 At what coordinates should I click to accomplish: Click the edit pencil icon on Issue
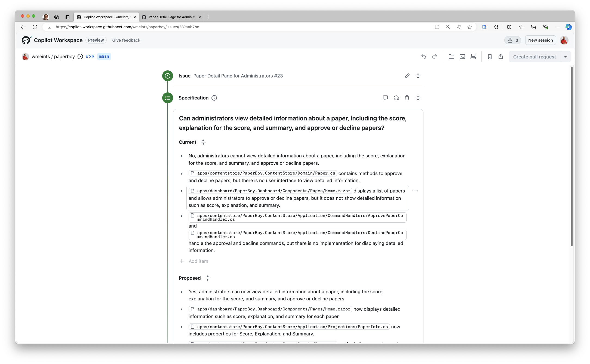407,76
